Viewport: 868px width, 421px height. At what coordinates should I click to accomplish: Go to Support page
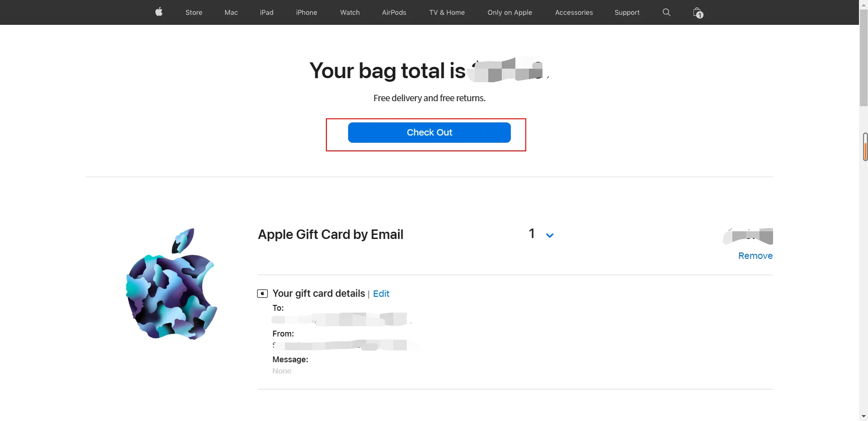tap(627, 13)
